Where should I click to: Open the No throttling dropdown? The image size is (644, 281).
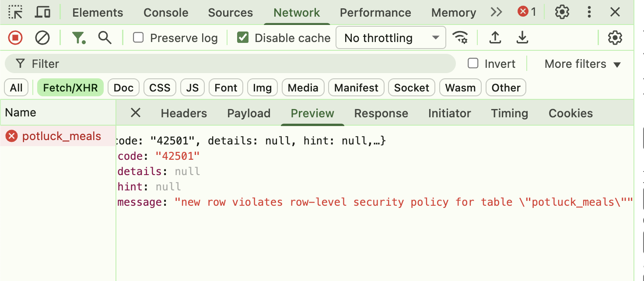tap(390, 38)
